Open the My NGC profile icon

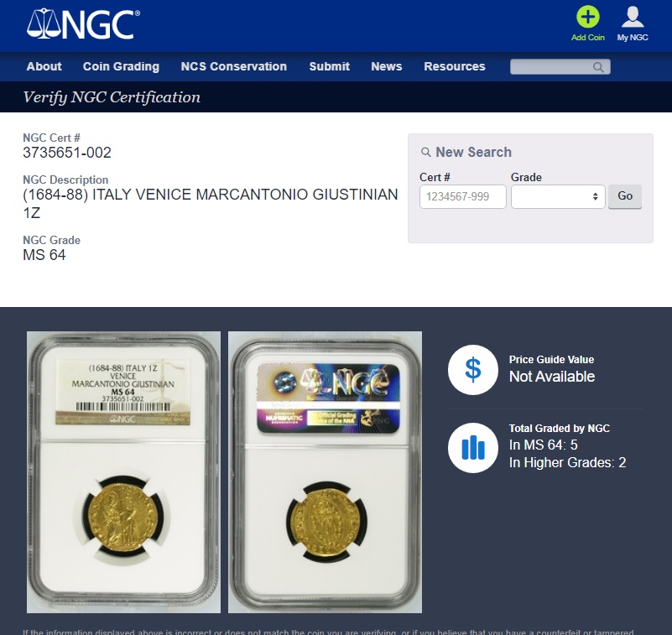click(632, 17)
